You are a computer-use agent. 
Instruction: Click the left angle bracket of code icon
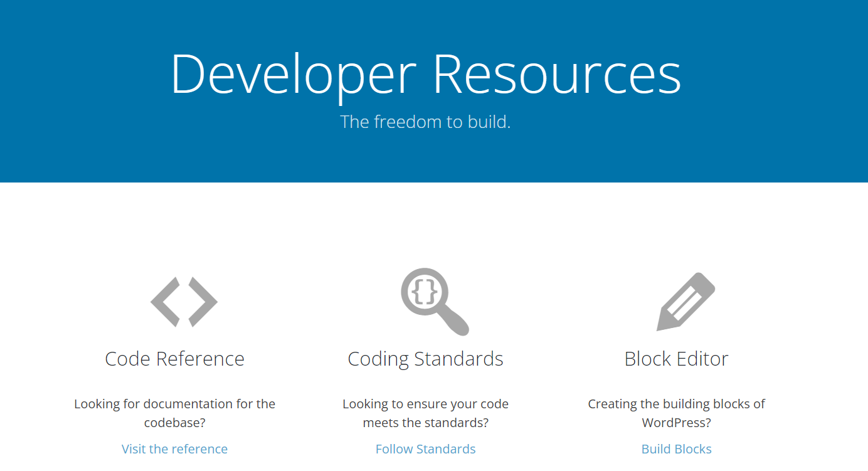(166, 302)
